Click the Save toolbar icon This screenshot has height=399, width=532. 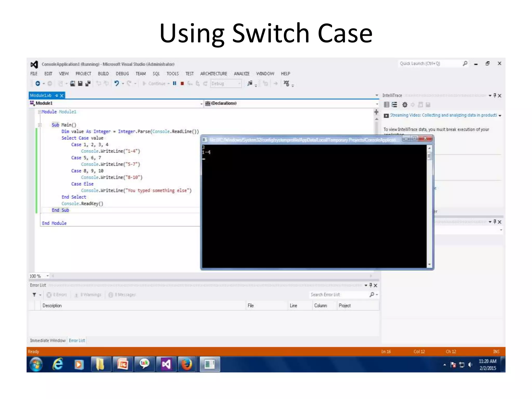point(80,83)
